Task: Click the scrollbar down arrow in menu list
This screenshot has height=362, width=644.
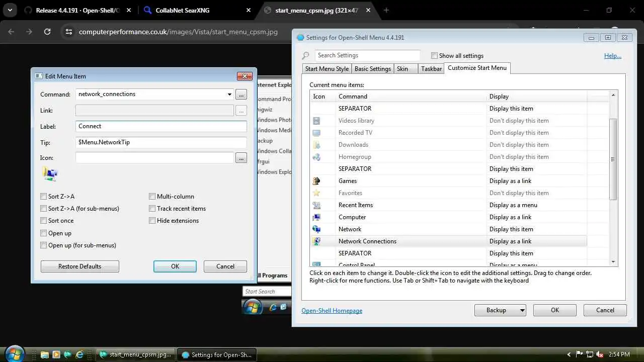Action: pos(613,262)
